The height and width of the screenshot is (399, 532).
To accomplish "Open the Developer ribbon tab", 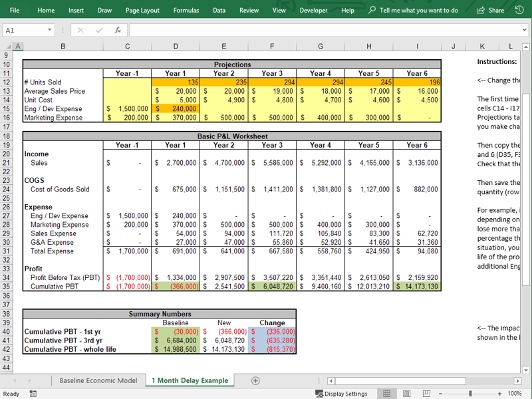I will pyautogui.click(x=313, y=10).
